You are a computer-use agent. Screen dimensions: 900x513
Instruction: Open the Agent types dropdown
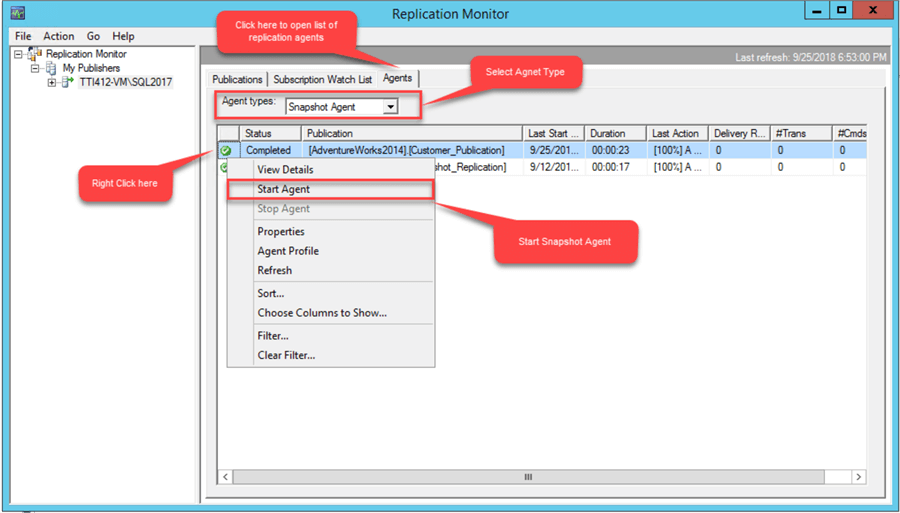click(390, 106)
